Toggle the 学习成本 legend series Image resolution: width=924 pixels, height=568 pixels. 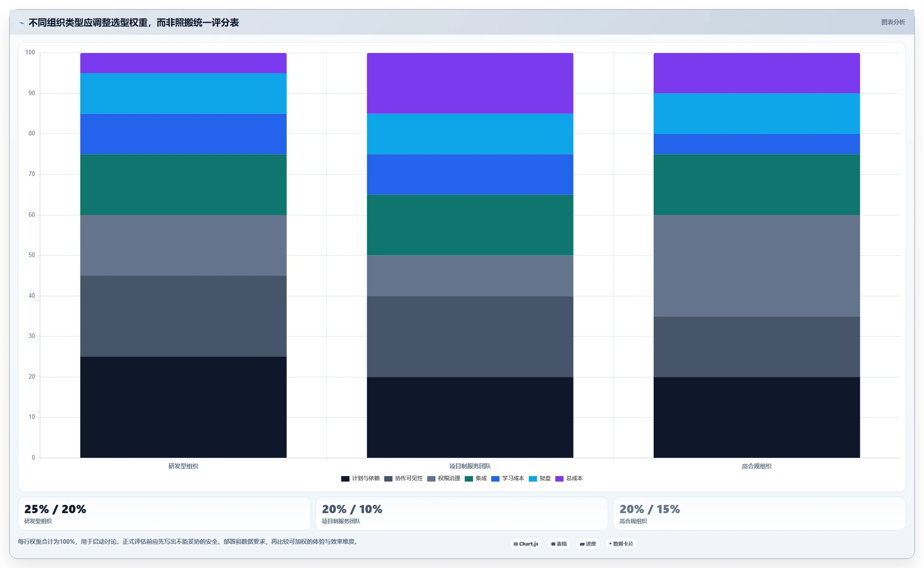pyautogui.click(x=508, y=478)
